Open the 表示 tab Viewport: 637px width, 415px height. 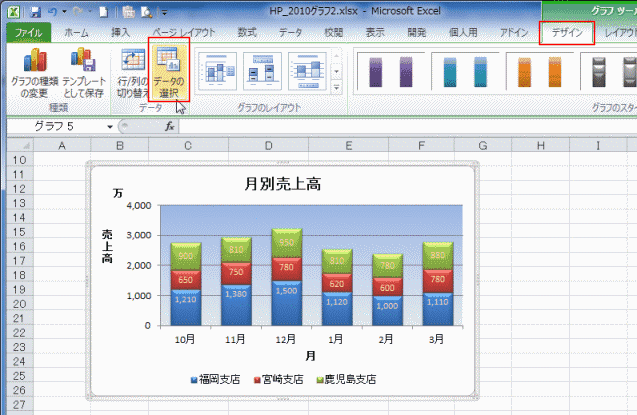coord(375,32)
